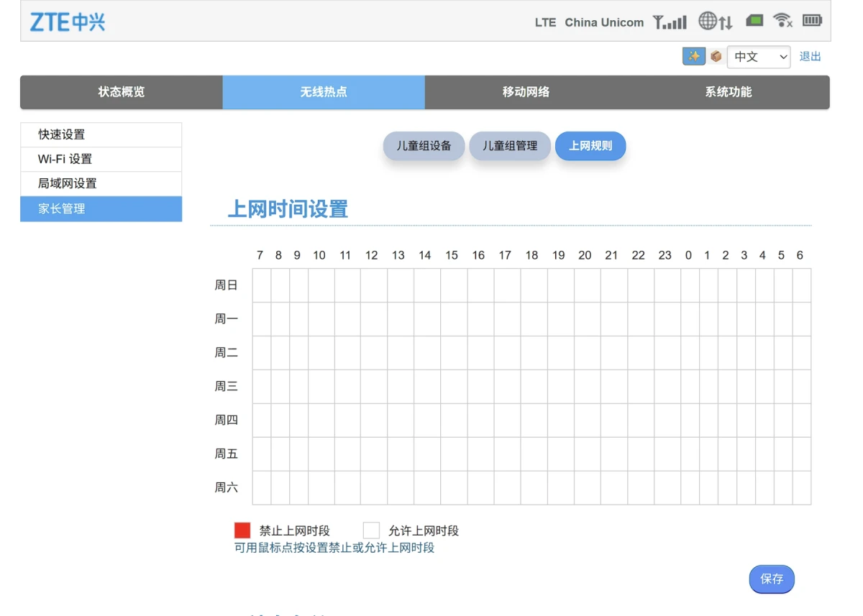Viewport: 863px width, 616px height.
Task: Click the red 禁止上网时段 legend swatch
Action: pos(242,530)
